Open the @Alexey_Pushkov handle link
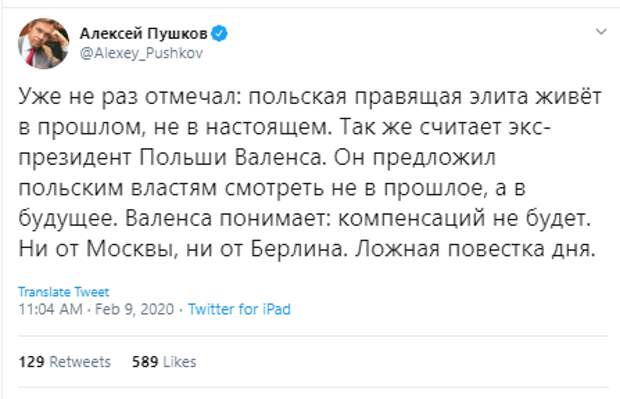This screenshot has height=399, width=620. 141,53
